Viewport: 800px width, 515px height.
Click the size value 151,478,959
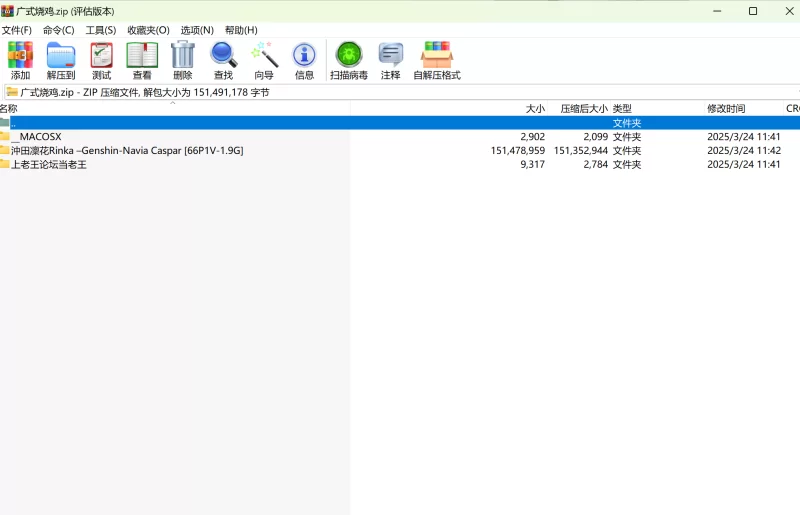coord(518,151)
